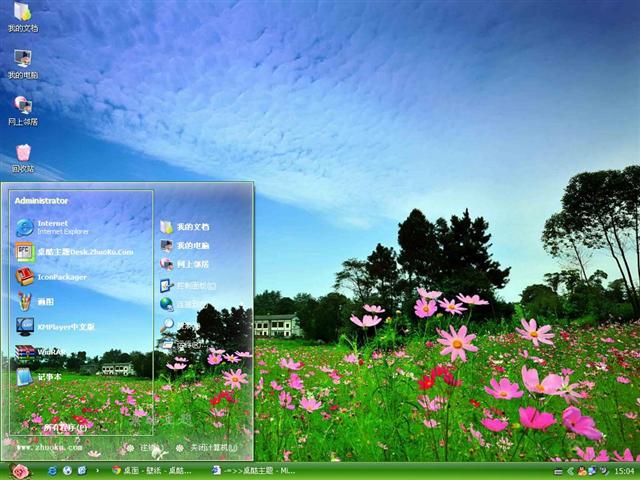Image resolution: width=640 pixels, height=480 pixels.
Task: Open run command icon in start menu
Action: (x=167, y=345)
